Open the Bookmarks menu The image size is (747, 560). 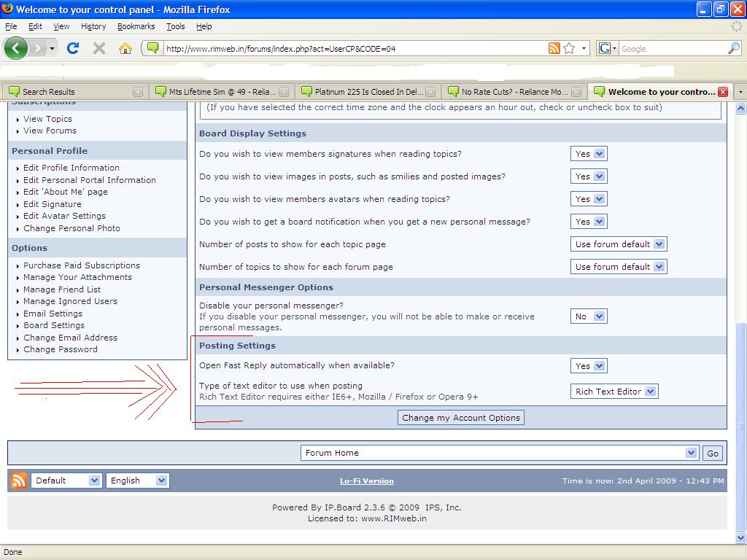click(136, 26)
